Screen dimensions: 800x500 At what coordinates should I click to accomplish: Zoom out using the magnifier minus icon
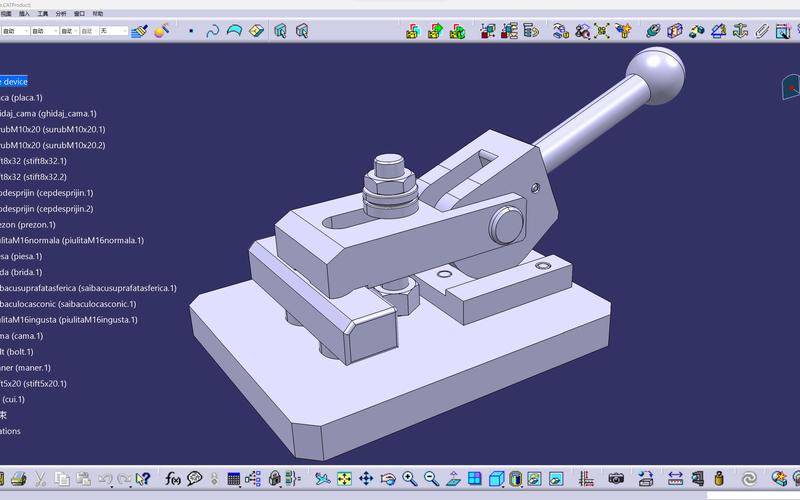pyautogui.click(x=432, y=479)
